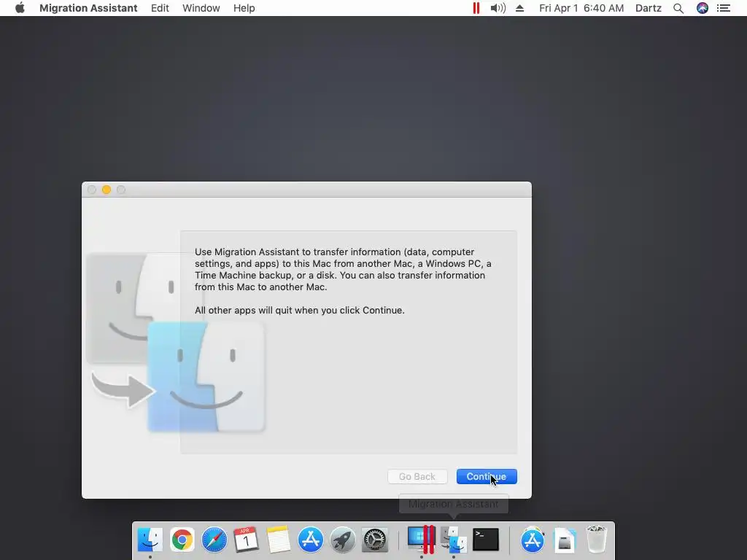Viewport: 747px width, 560px height.
Task: Minimize the Migration Assistant window
Action: point(107,190)
